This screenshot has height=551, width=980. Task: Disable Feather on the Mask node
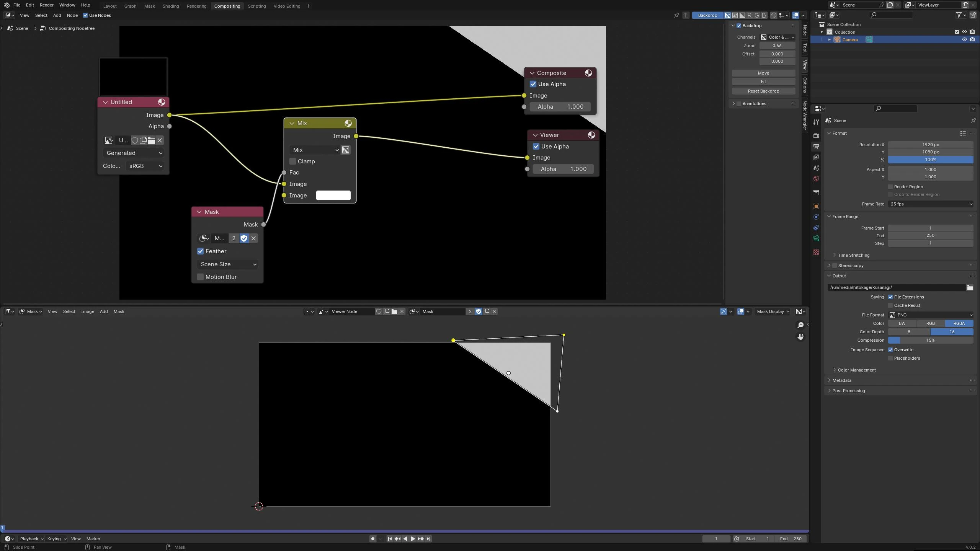click(200, 251)
